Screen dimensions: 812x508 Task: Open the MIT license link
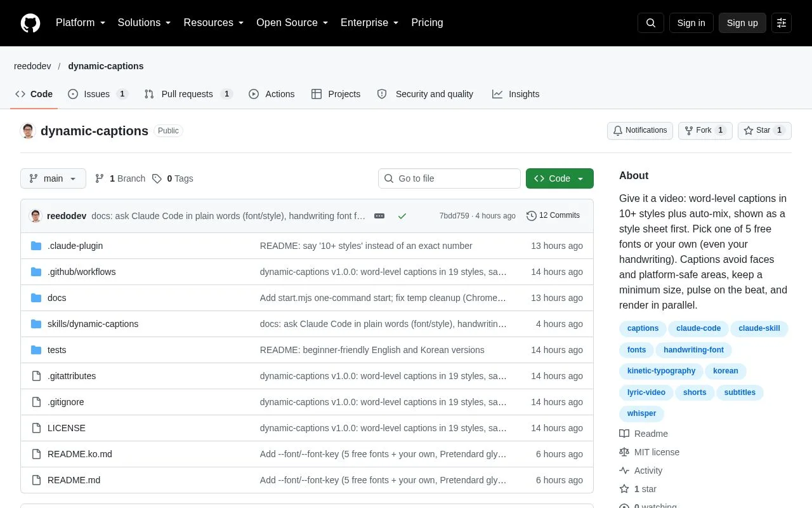point(650,452)
